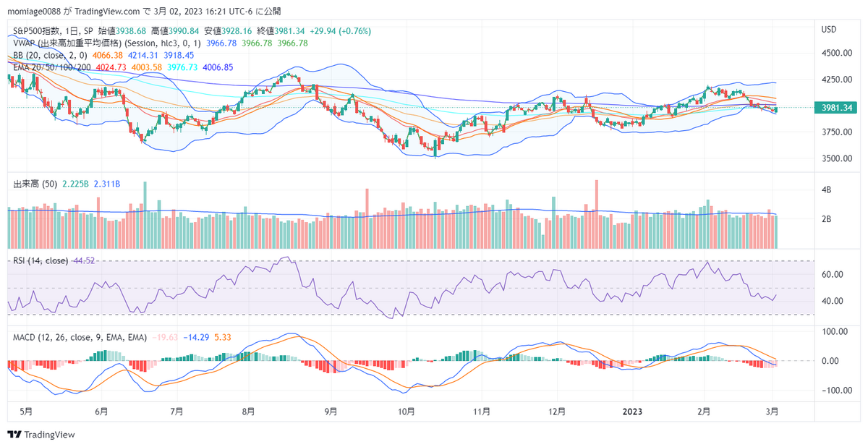
Task: Select the EMA 20/50/100/200 indicator legend
Action: [x=53, y=67]
